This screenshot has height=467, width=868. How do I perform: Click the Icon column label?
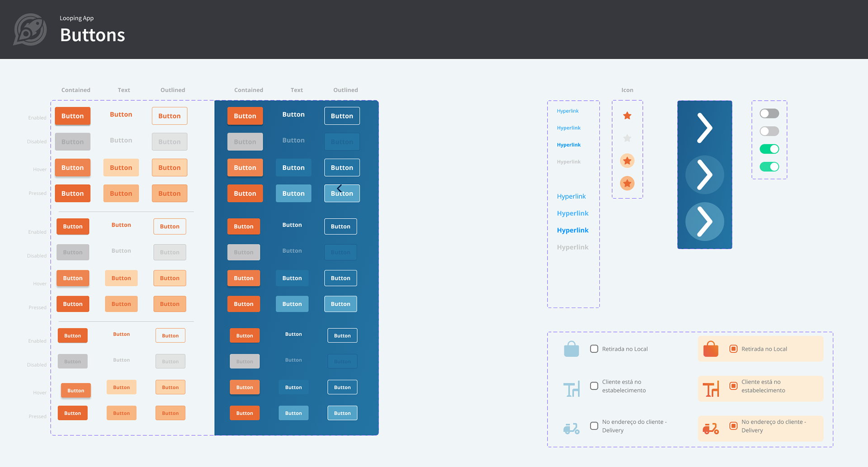[627, 90]
